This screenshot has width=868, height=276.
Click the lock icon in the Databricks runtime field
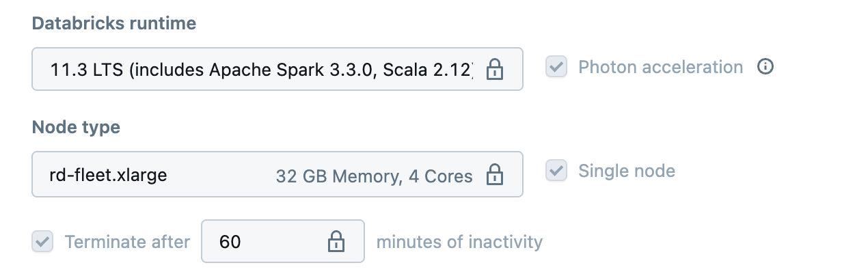click(494, 69)
